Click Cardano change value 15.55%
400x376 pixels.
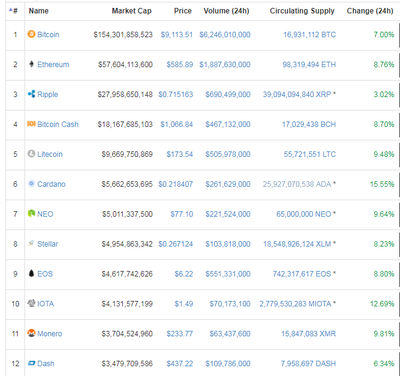[382, 184]
